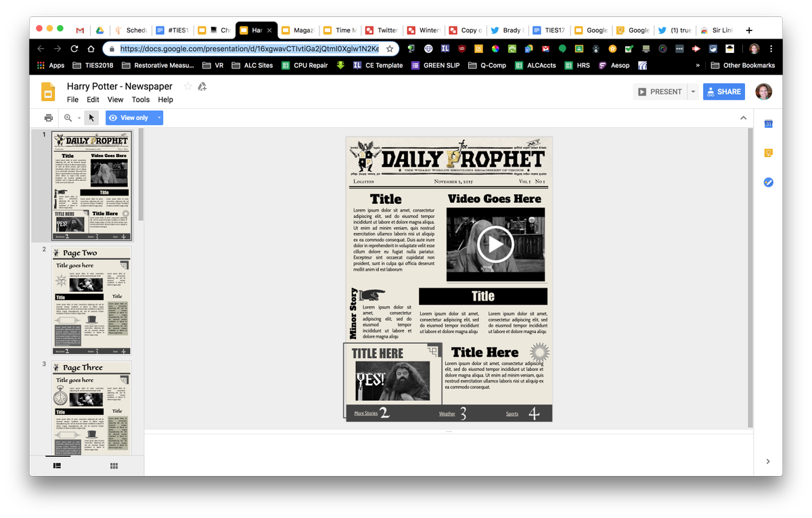Open the File menu
812x518 pixels.
tap(72, 100)
